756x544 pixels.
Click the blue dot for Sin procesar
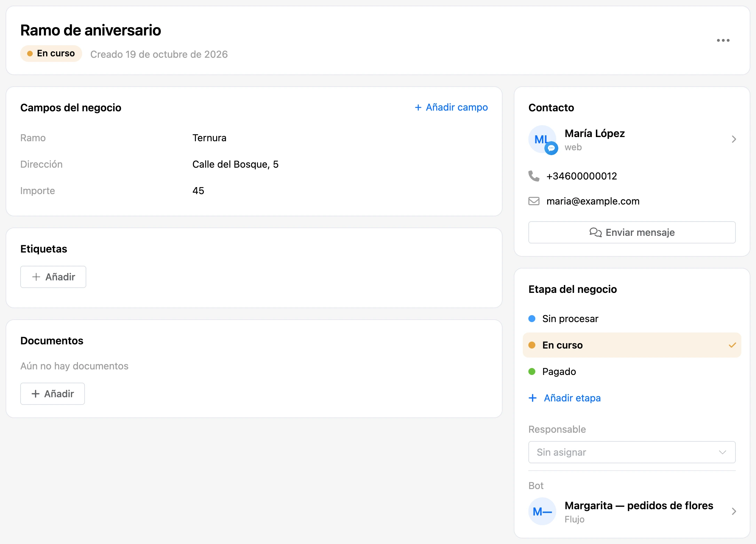(532, 319)
